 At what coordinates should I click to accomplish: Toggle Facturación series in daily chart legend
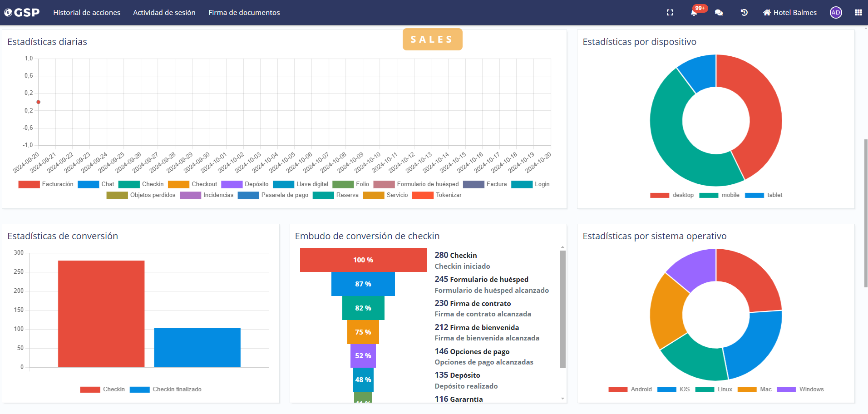click(46, 184)
